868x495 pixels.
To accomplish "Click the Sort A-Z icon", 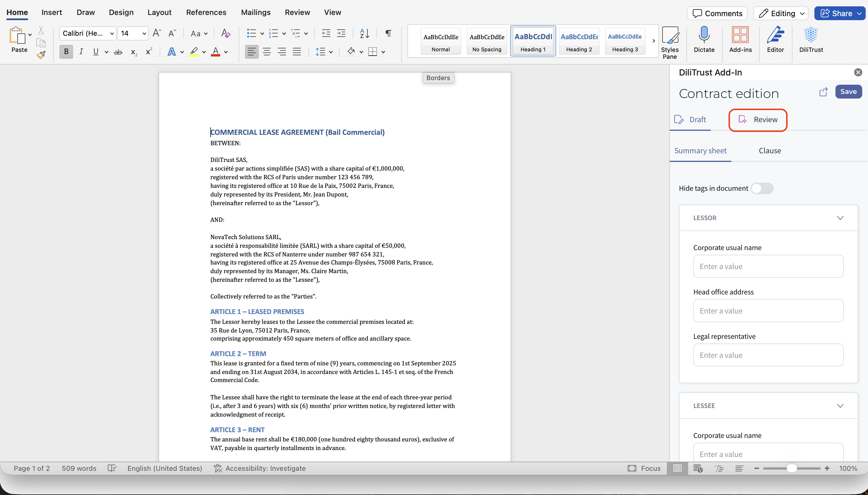I will tap(365, 33).
